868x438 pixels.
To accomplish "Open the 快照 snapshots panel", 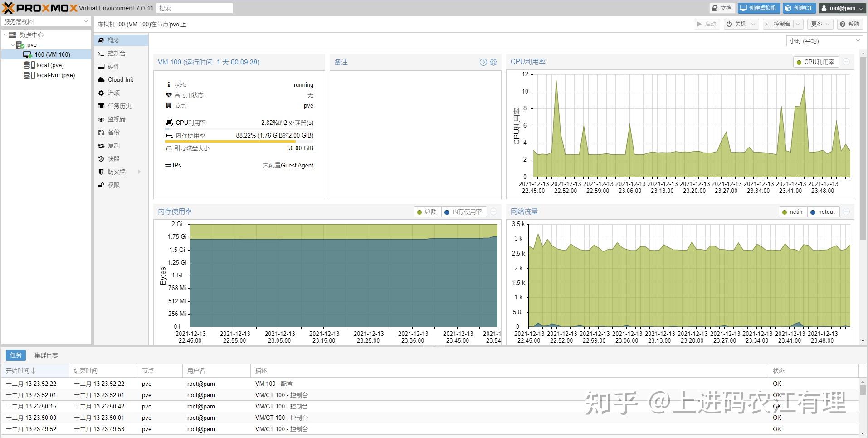I will click(x=113, y=158).
